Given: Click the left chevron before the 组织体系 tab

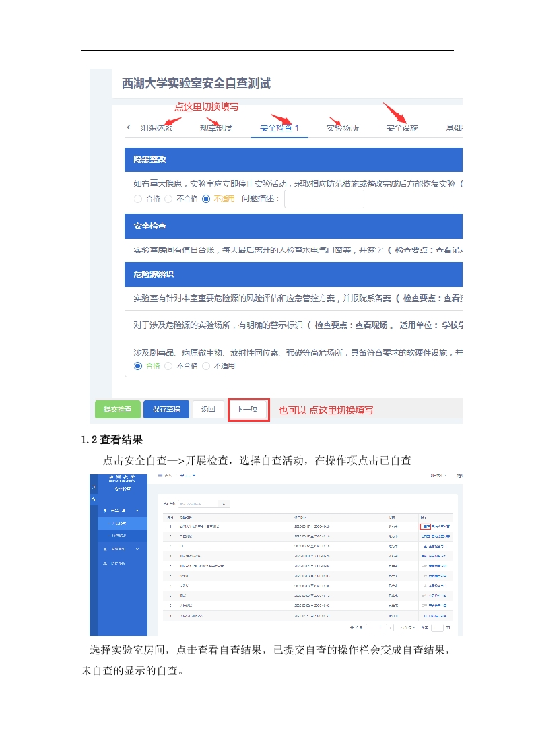Looking at the screenshot, I should [x=129, y=127].
